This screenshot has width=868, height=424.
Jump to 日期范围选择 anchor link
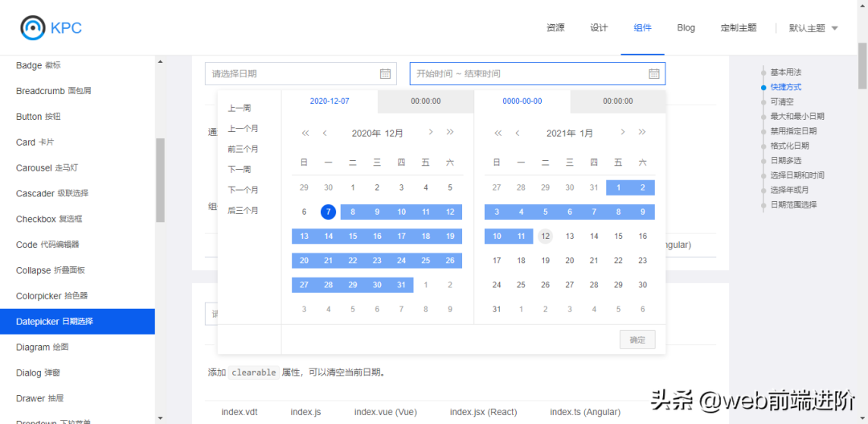coord(792,204)
